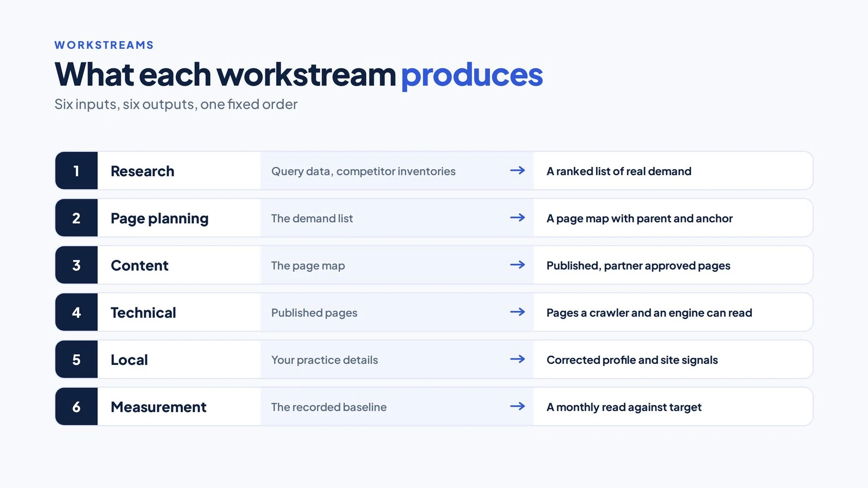Viewport: 868px width, 488px height.
Task: Click the arrow icon in the Research row
Action: click(x=518, y=170)
